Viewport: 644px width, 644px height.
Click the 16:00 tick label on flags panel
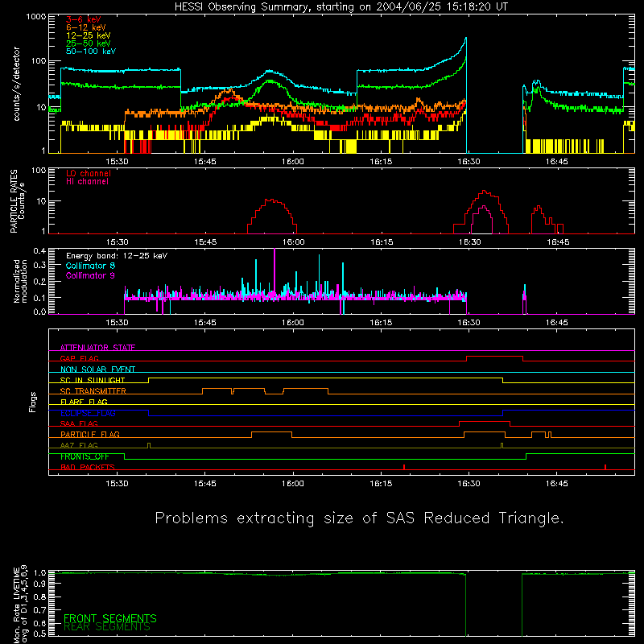[293, 484]
